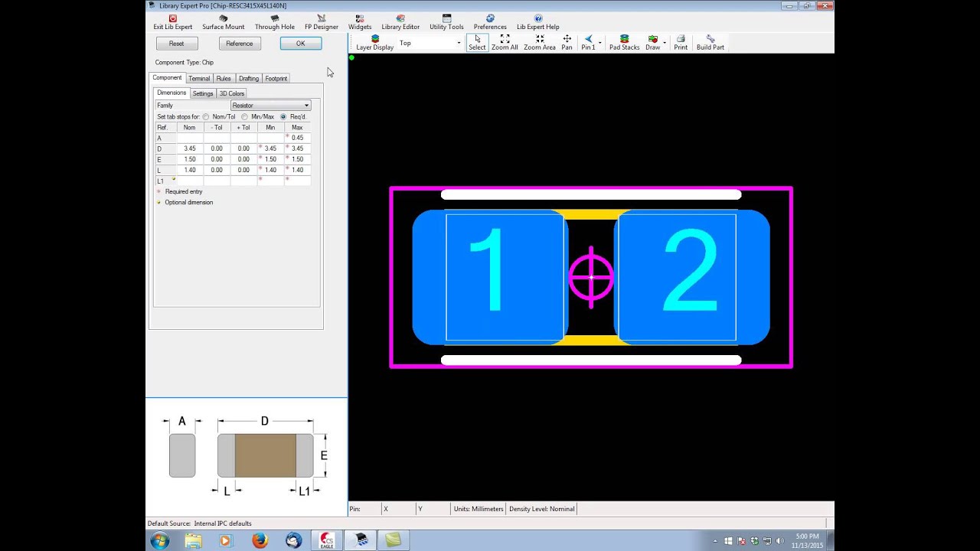980x551 pixels.
Task: Open the Dimensions sub-tab
Action: tap(171, 93)
